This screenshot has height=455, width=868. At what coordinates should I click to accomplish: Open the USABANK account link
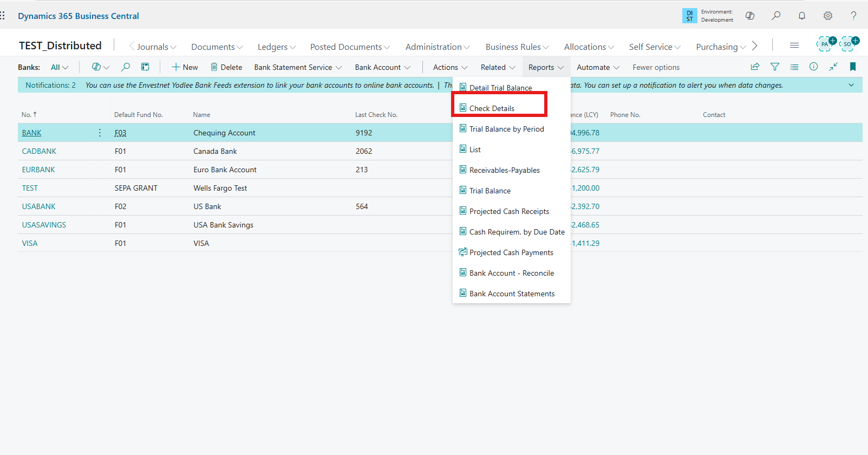coord(38,206)
